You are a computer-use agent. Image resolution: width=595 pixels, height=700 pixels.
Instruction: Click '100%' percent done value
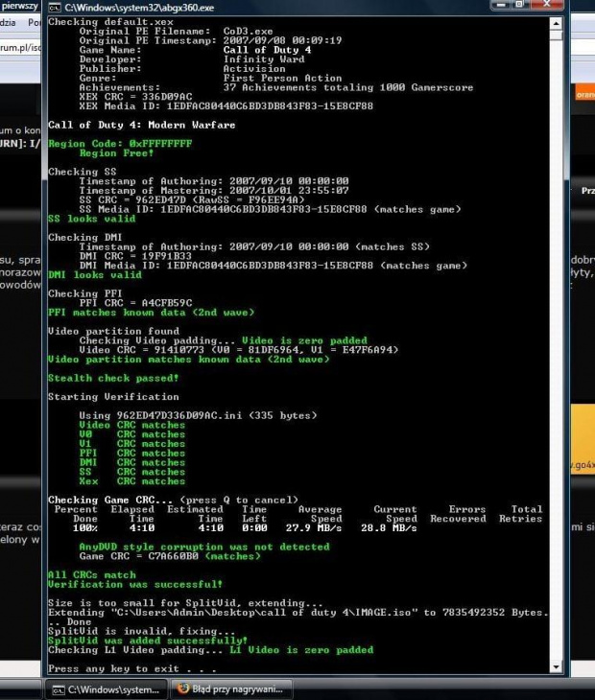[x=84, y=528]
